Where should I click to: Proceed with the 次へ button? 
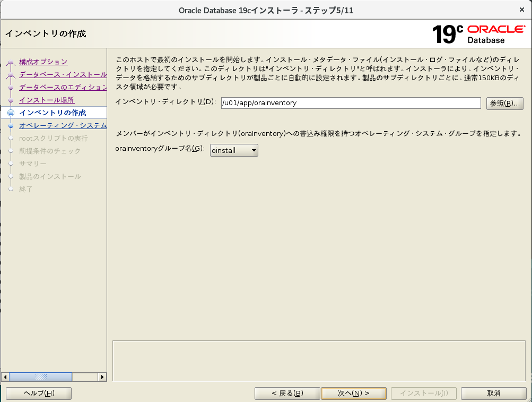click(x=354, y=393)
